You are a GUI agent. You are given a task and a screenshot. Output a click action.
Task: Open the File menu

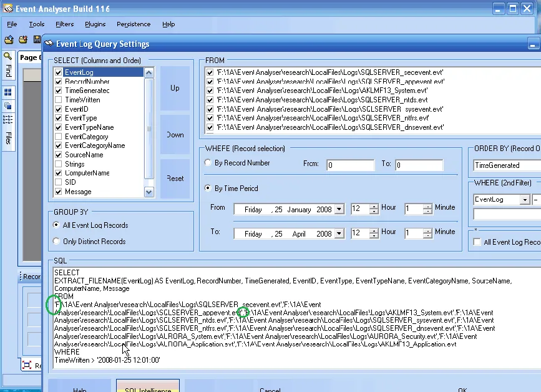12,24
